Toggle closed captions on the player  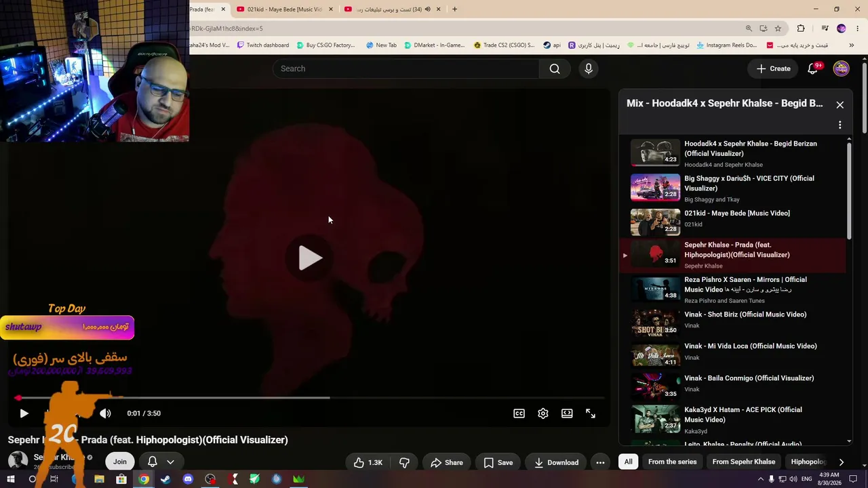coord(519,413)
